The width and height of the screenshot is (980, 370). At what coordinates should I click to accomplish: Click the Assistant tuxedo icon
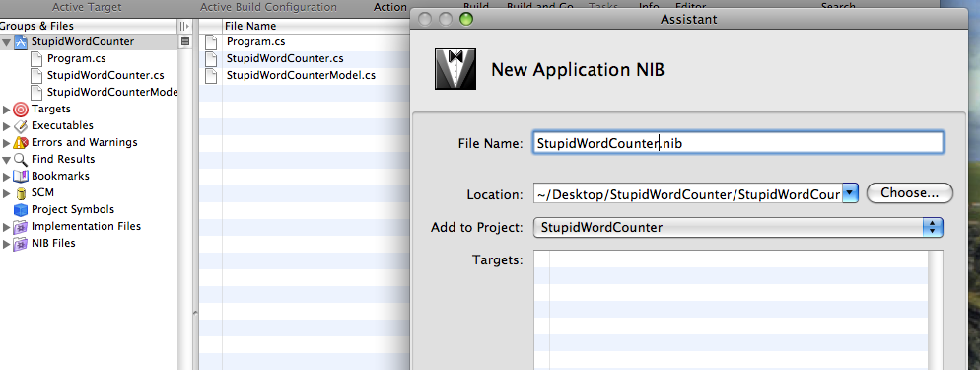(x=455, y=69)
